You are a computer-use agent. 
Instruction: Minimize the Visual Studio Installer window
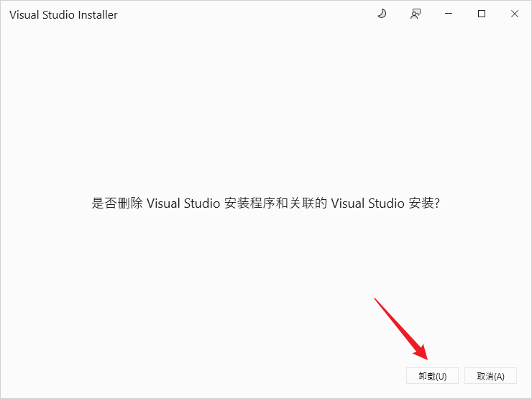(x=449, y=14)
